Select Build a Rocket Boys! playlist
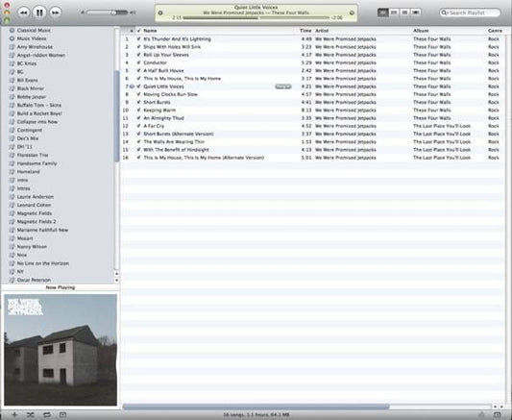This screenshot has height=420, width=512. tap(39, 113)
